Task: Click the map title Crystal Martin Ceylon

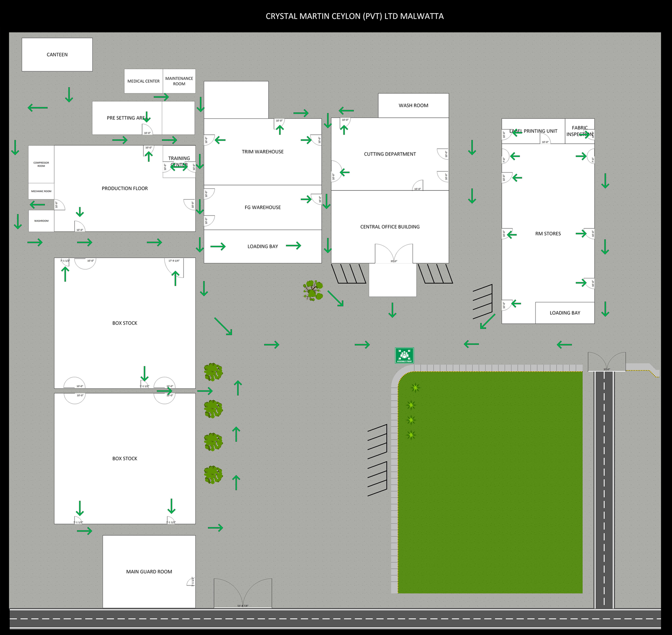Action: point(355,16)
